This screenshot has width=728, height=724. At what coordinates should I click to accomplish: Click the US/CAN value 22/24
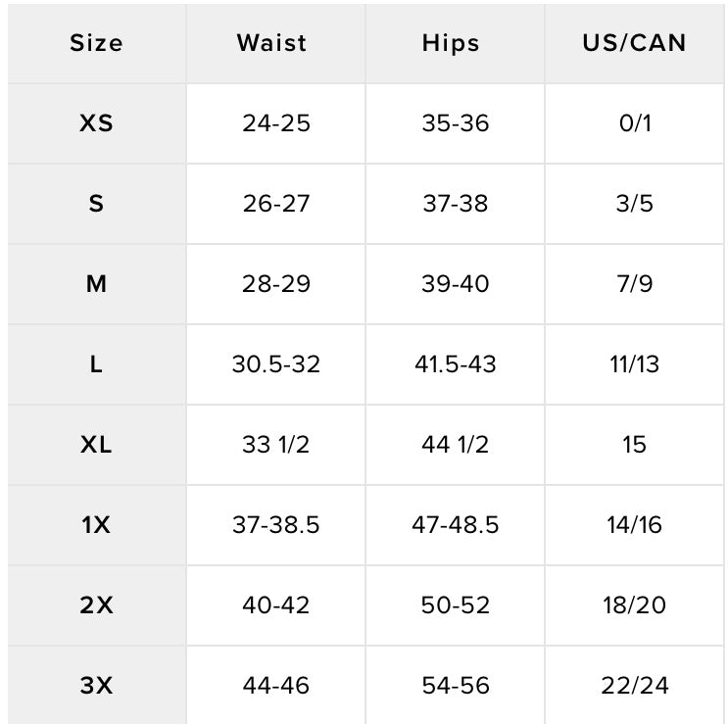pos(634,686)
